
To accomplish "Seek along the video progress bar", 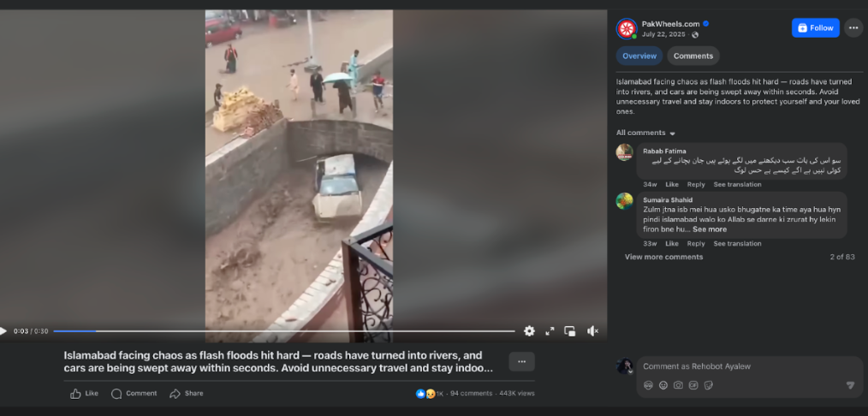I will coord(284,331).
